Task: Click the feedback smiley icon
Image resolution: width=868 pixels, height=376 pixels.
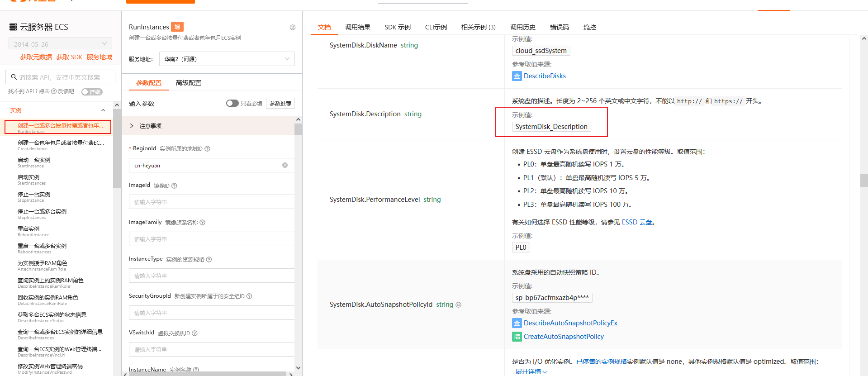Action: [54, 91]
